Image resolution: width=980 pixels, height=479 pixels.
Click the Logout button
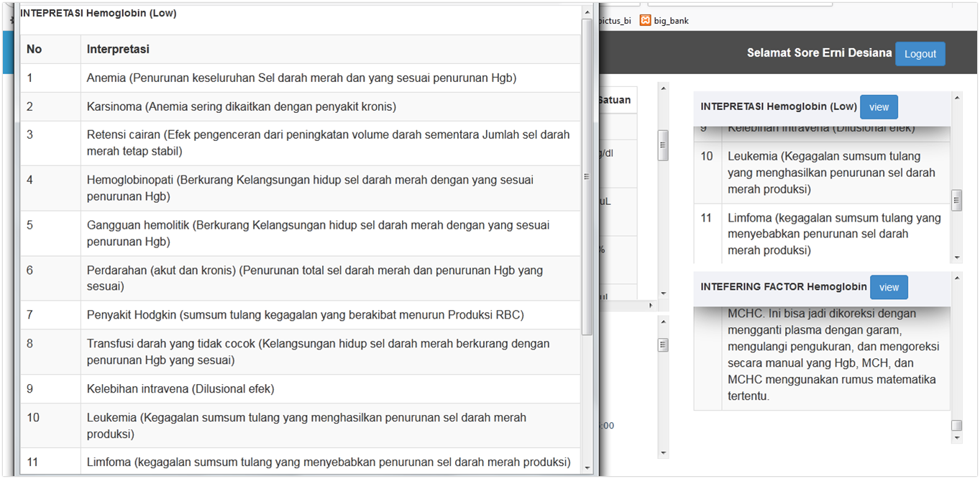coord(920,54)
